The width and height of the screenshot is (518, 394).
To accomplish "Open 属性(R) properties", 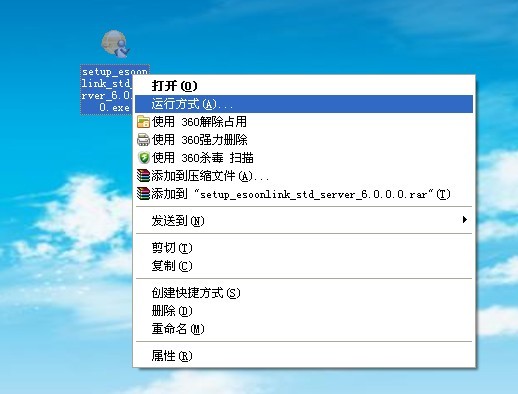I will [x=304, y=356].
